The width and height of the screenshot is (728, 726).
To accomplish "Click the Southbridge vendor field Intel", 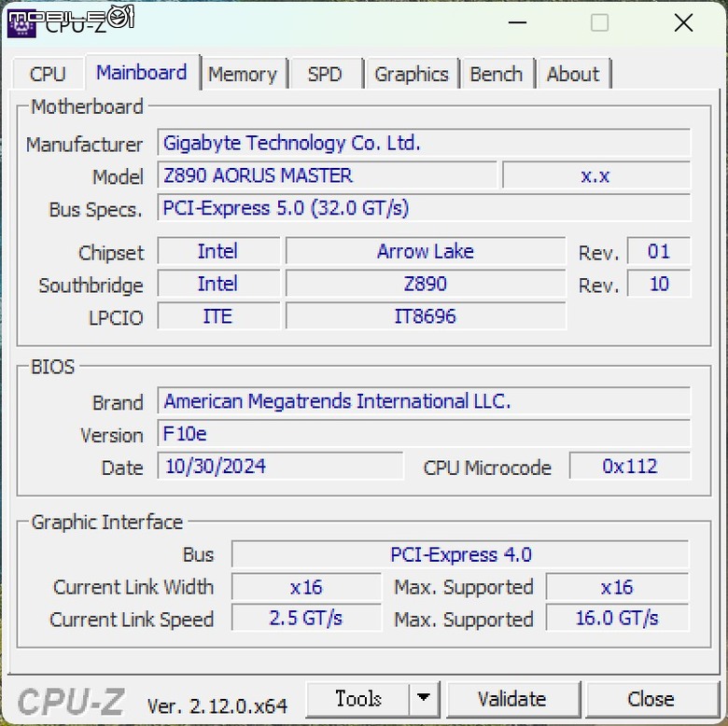I will click(218, 284).
